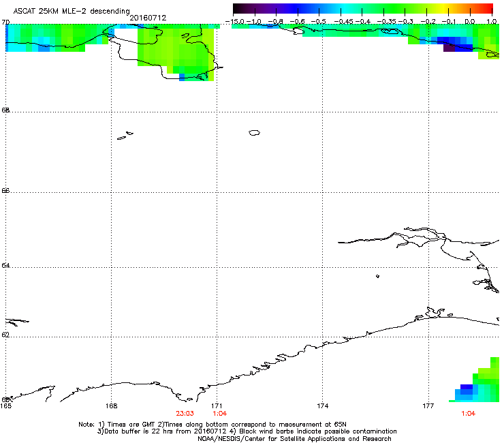Select the latitude label 66

coord(5,191)
